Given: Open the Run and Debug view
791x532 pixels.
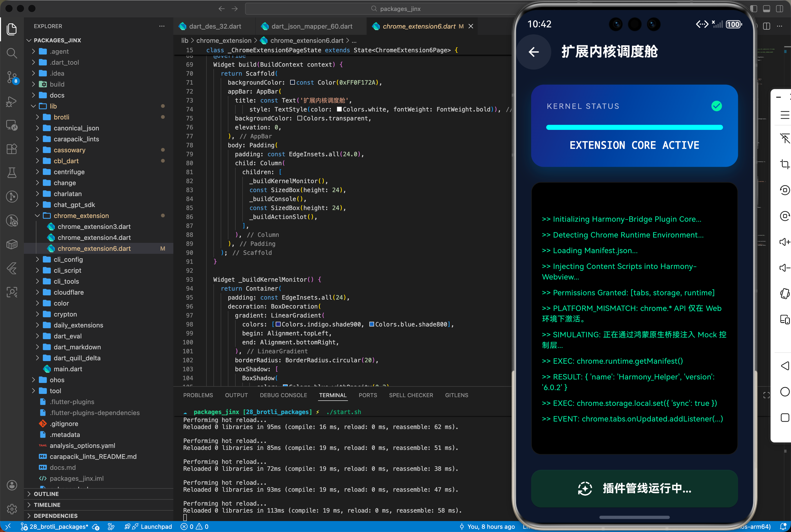Looking at the screenshot, I should tap(12, 102).
